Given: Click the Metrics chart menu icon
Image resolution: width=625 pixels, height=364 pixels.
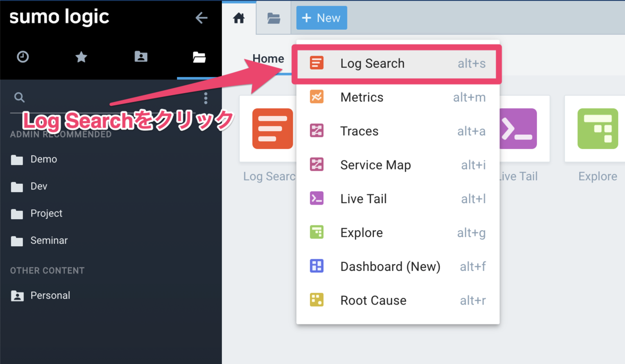Looking at the screenshot, I should (x=316, y=97).
